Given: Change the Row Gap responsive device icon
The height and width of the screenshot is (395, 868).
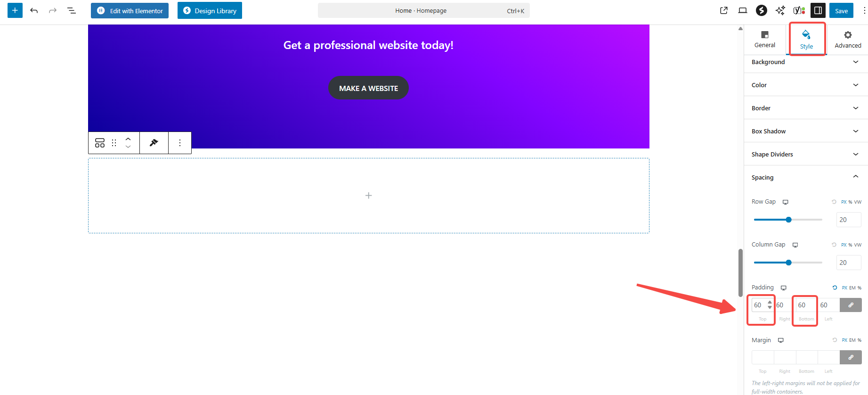Looking at the screenshot, I should [x=786, y=202].
